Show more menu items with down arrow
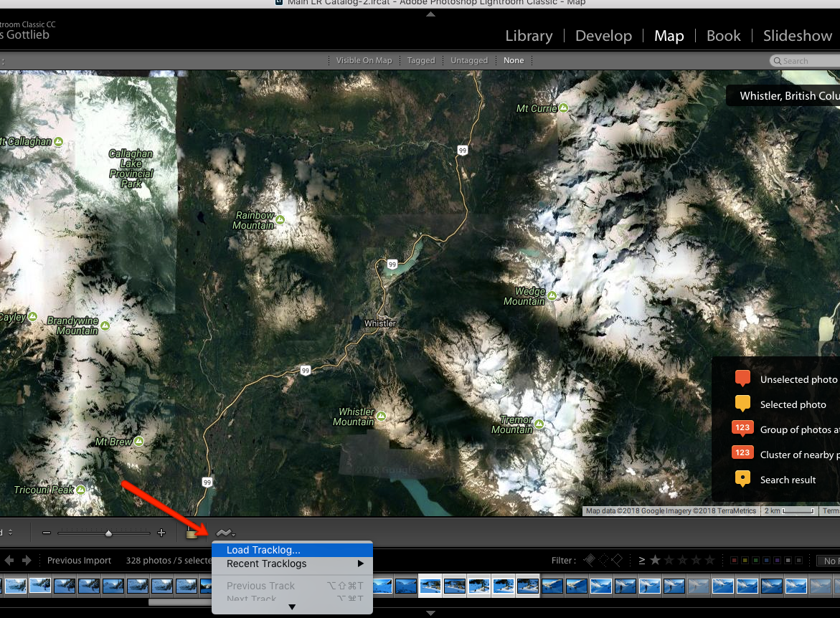Image resolution: width=840 pixels, height=618 pixels. click(x=292, y=607)
